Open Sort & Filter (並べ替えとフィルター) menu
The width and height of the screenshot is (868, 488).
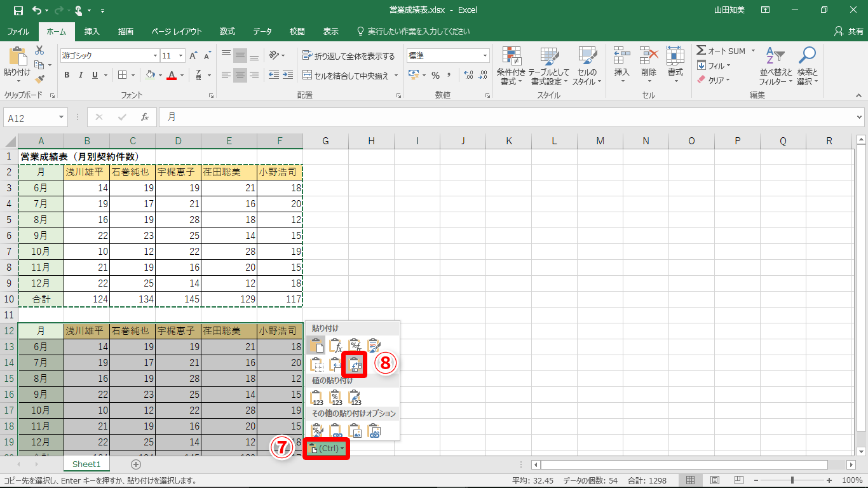click(776, 66)
